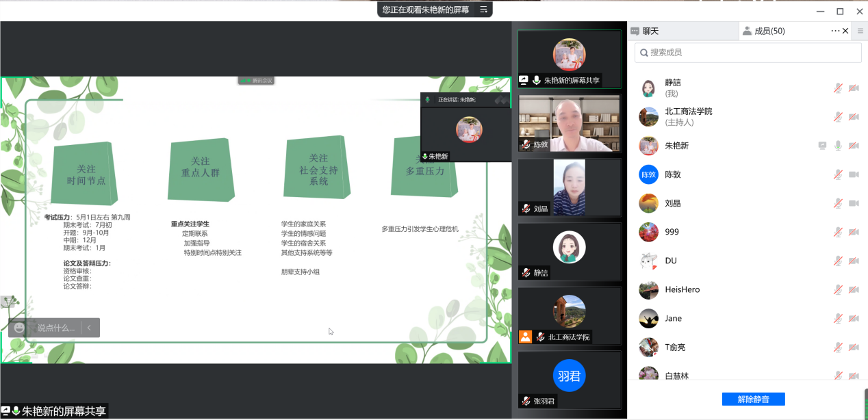868x420 pixels.
Task: Click the magnifier icon in member search
Action: 643,53
